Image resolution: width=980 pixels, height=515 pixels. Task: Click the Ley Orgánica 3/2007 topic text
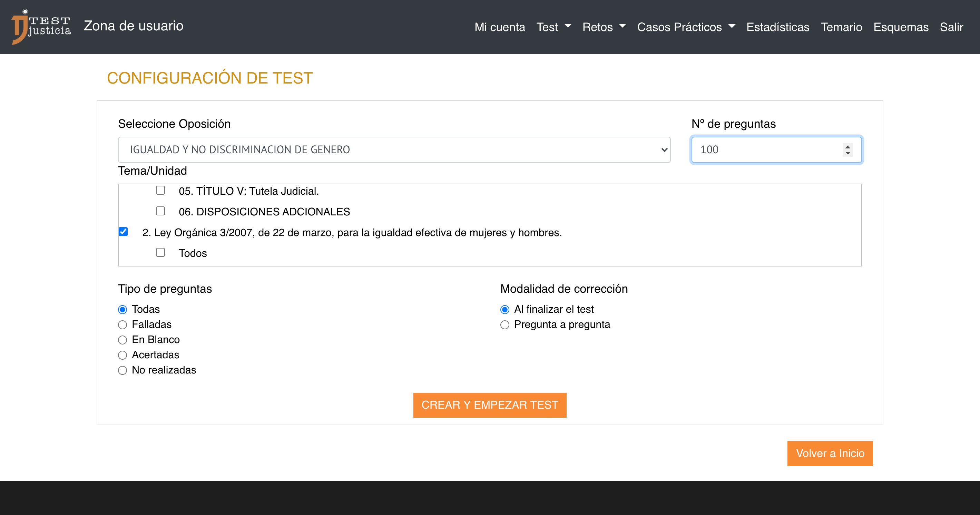tap(352, 233)
